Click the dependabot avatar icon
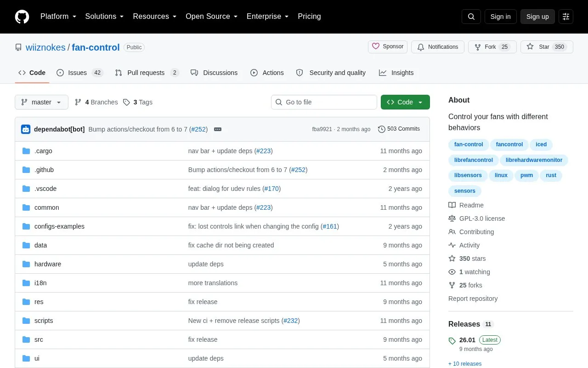The image size is (588, 368). pos(26,129)
